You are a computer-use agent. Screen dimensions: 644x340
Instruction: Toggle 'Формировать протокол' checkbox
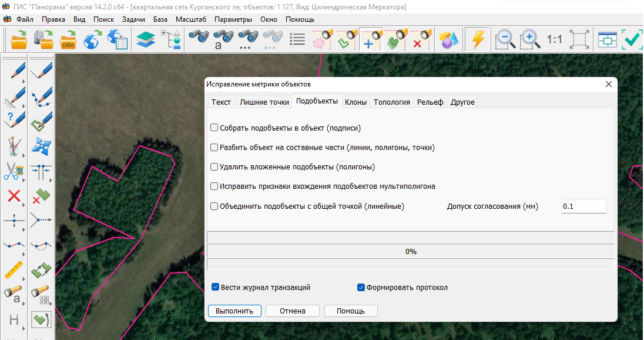click(x=361, y=288)
